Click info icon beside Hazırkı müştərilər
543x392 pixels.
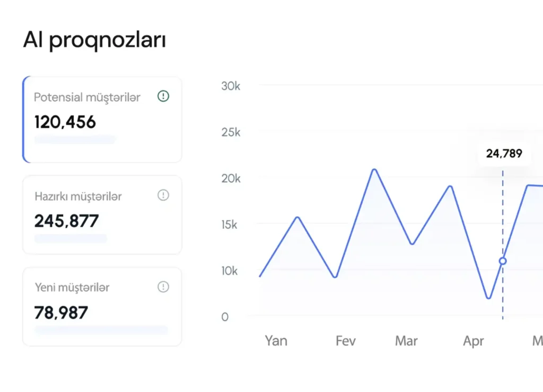click(163, 195)
